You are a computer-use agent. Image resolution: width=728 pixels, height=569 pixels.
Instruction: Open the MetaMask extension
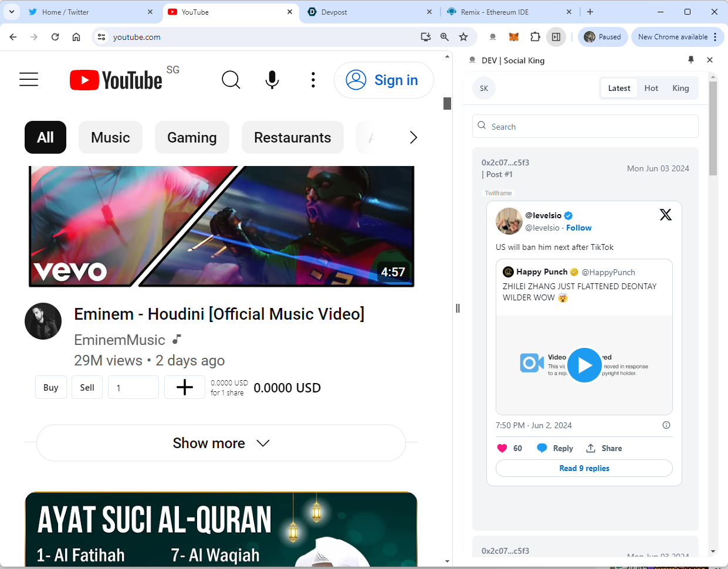coord(514,36)
